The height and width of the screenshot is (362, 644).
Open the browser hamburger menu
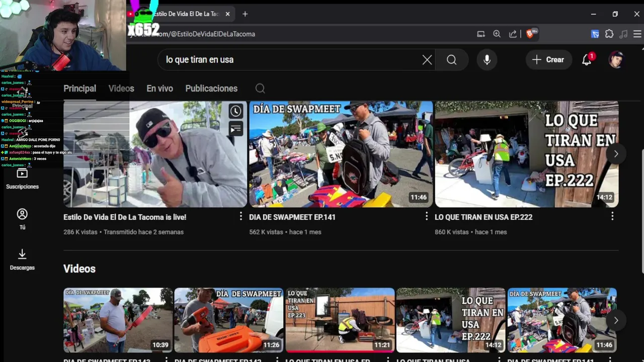[637, 34]
